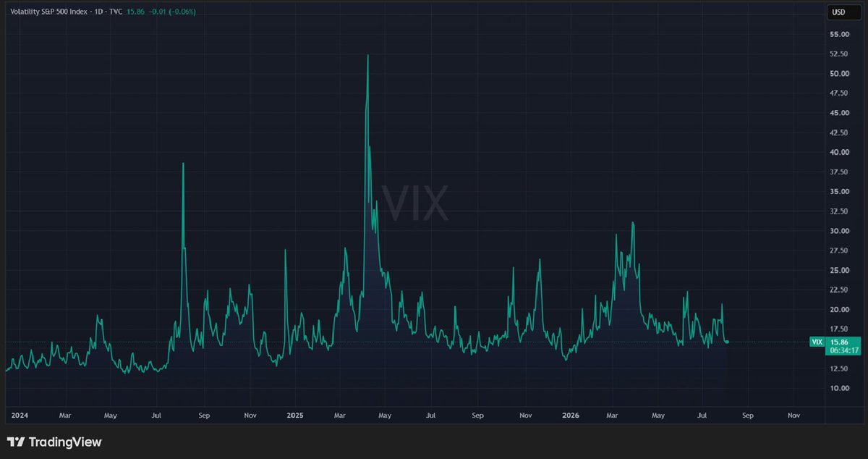Viewport: 868px width, 459px height.
Task: Click the Sep label after 2026 Jul
Action: click(x=748, y=416)
